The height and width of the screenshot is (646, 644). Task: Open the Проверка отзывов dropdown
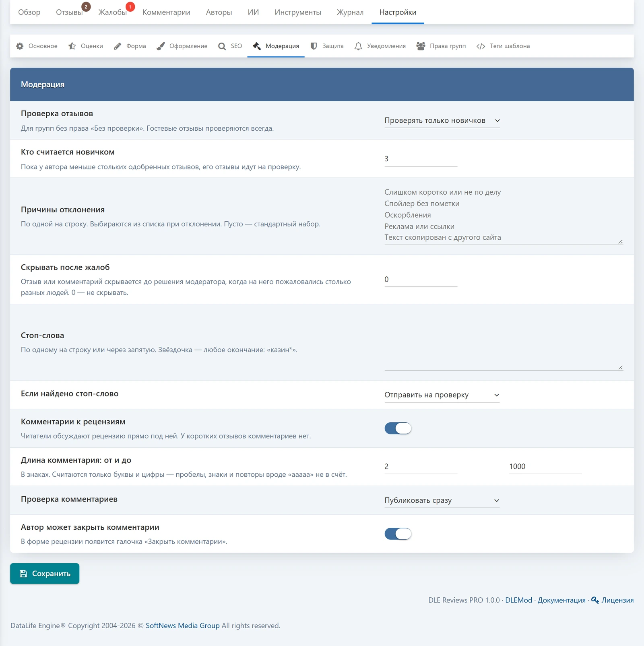[x=442, y=121]
